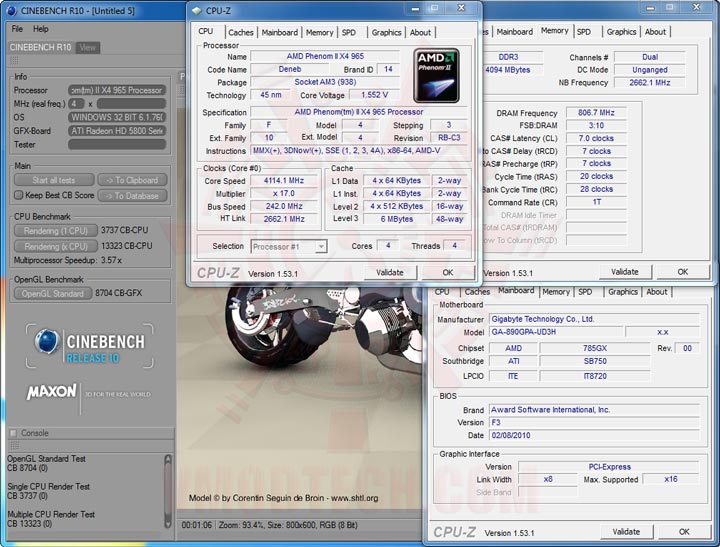
Task: Open SPD tab in front CPU-Z window
Action: (x=349, y=32)
